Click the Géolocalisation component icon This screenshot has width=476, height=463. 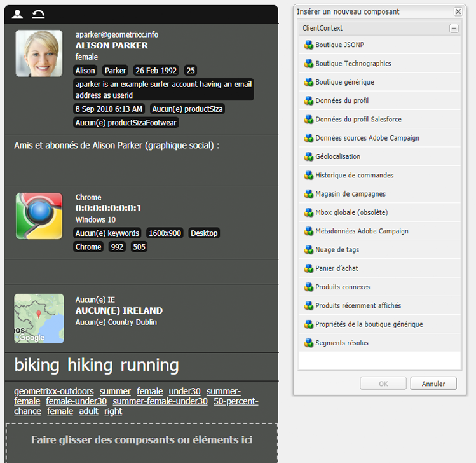(x=309, y=156)
